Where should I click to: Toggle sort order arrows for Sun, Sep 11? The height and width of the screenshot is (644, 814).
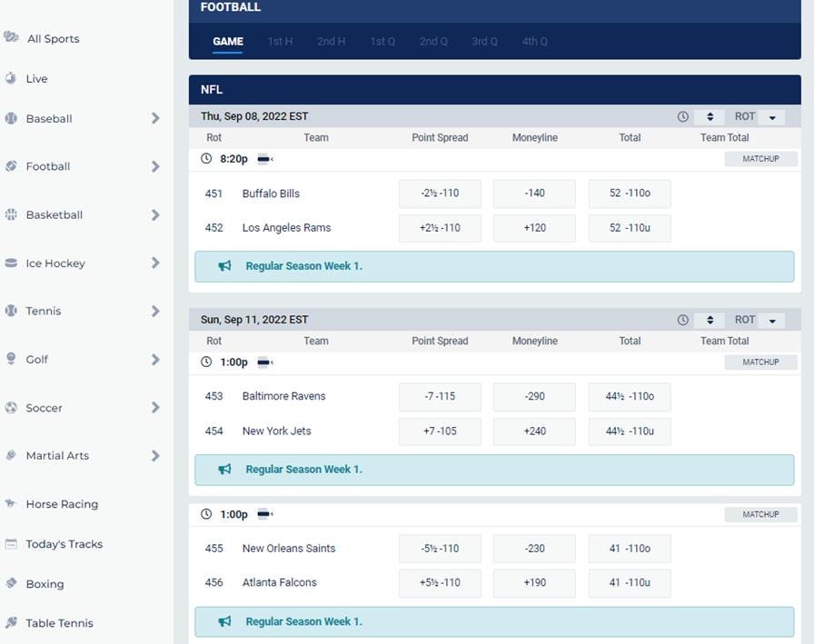(710, 321)
